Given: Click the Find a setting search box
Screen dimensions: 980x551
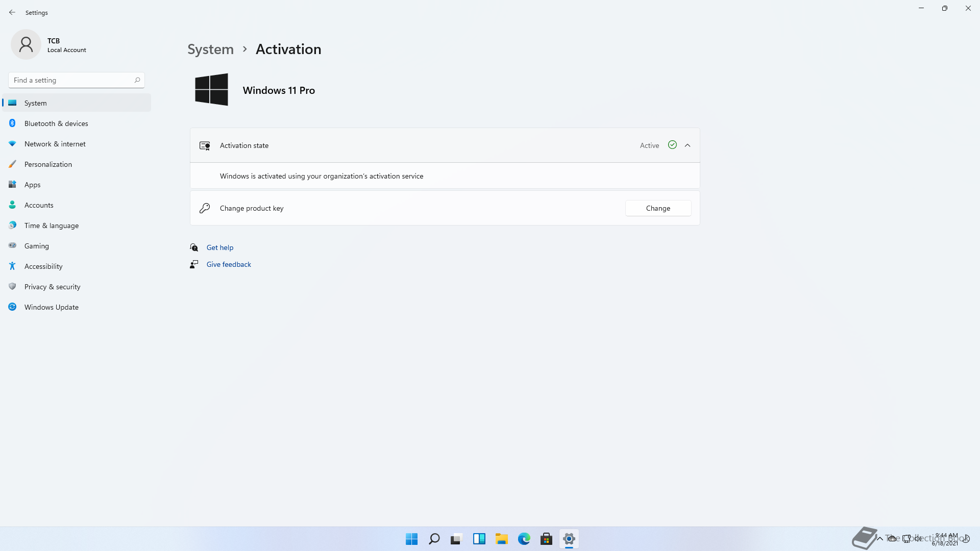Looking at the screenshot, I should click(77, 80).
